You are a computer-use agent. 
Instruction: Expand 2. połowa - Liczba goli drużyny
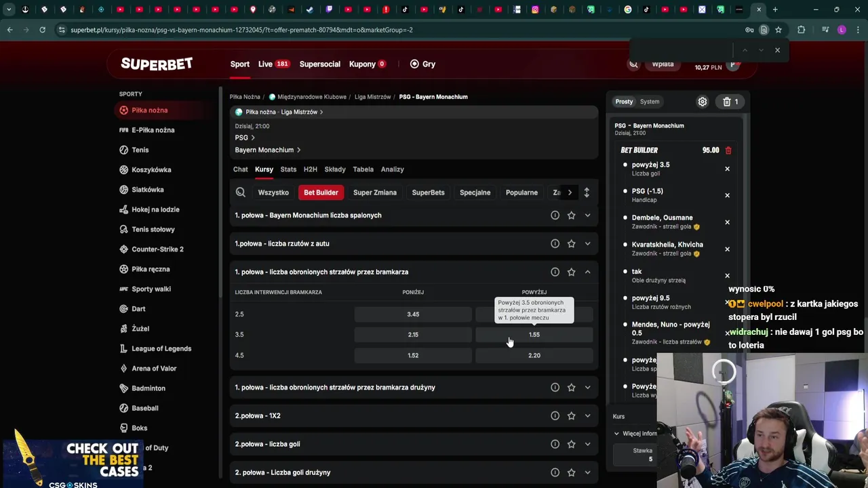587,472
